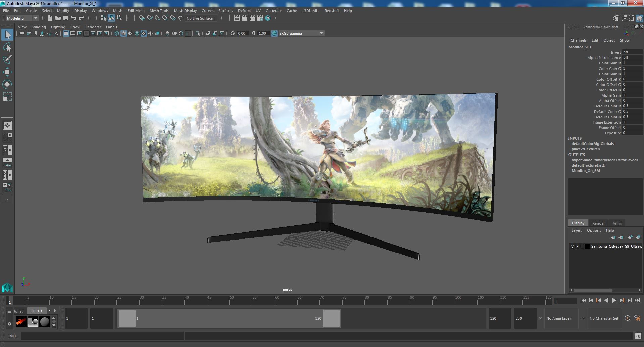Image resolution: width=644 pixels, height=347 pixels.
Task: Activate the Rotate tool
Action: click(7, 84)
